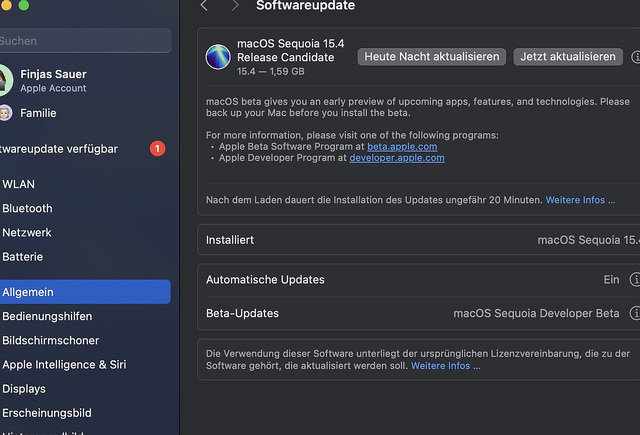Click Heute Nacht aktualisieren

tap(432, 57)
